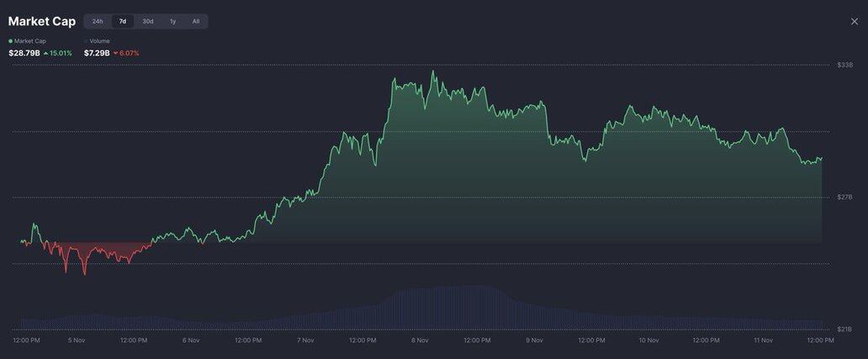Close the Market Cap chart panel
Image resolution: width=868 pixels, height=359 pixels.
[855, 21]
